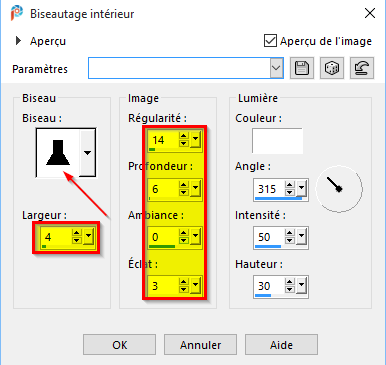This screenshot has width=386, height=365.
Task: Expand the Aperçu preview section
Action: (x=18, y=41)
